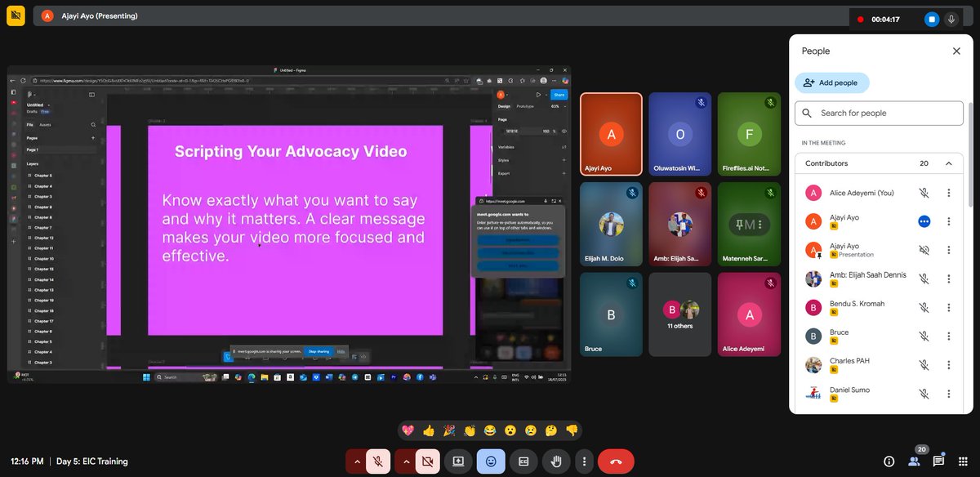Send the surprised face emoji reaction
This screenshot has height=477, width=980.
(510, 430)
